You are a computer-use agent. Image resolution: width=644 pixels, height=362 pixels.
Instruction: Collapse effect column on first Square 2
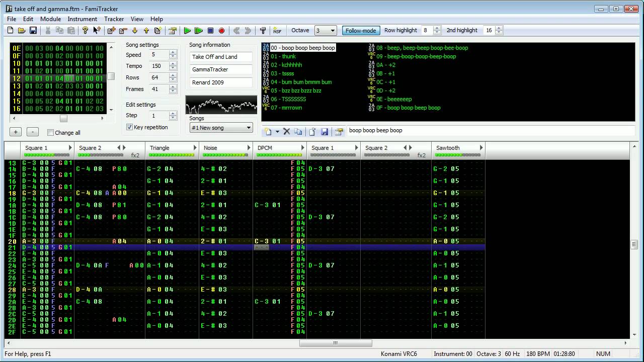click(x=119, y=148)
